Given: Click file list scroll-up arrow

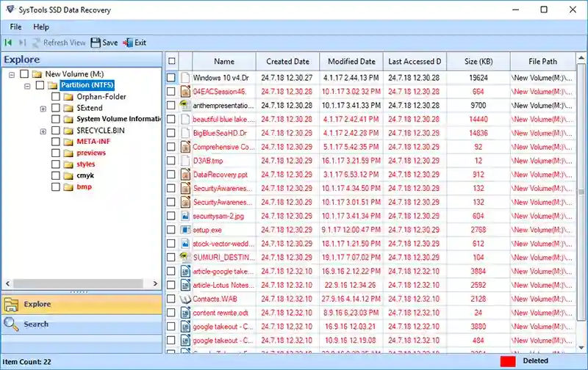Looking at the screenshot, I should tap(581, 58).
